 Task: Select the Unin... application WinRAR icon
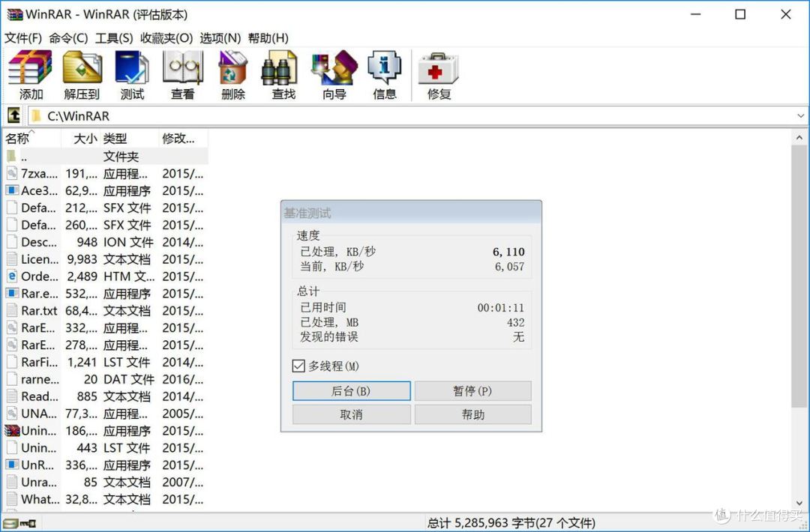point(12,430)
